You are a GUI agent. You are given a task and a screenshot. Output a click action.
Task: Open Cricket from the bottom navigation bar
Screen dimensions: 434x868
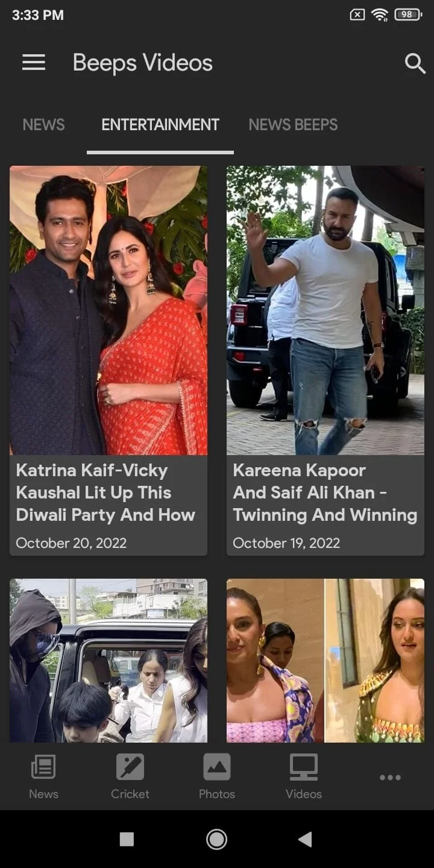[x=130, y=776]
